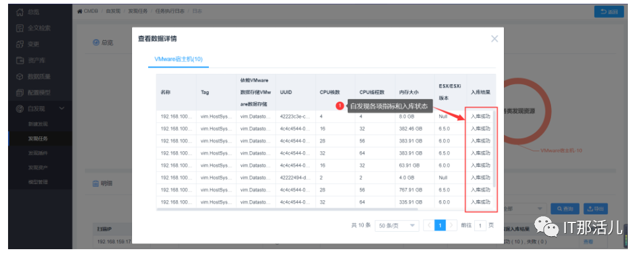Image resolution: width=644 pixels, height=256 pixels.
Task: Click the 变更 icon in sidebar
Action: coord(20,45)
